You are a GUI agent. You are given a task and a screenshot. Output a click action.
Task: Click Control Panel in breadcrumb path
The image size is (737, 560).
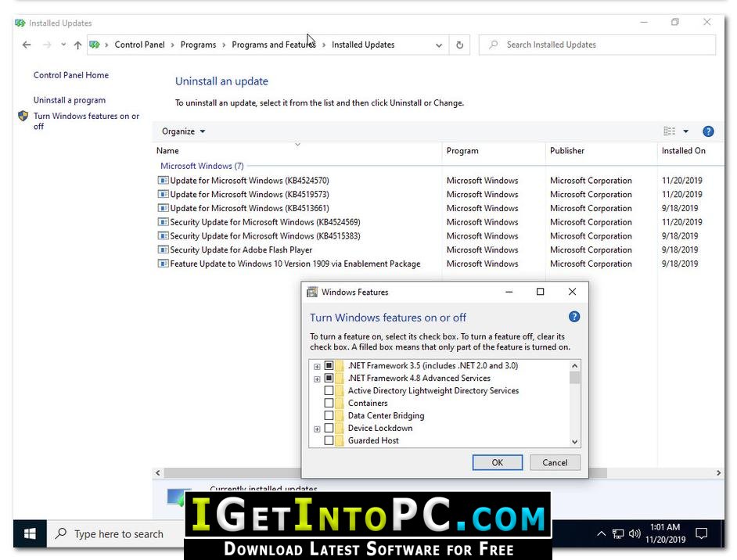139,45
